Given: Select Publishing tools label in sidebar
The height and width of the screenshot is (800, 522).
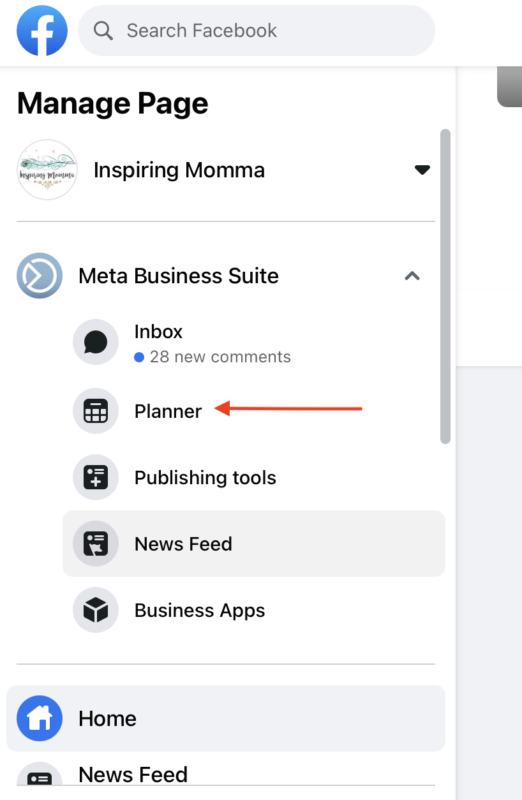Looking at the screenshot, I should pos(205,478).
